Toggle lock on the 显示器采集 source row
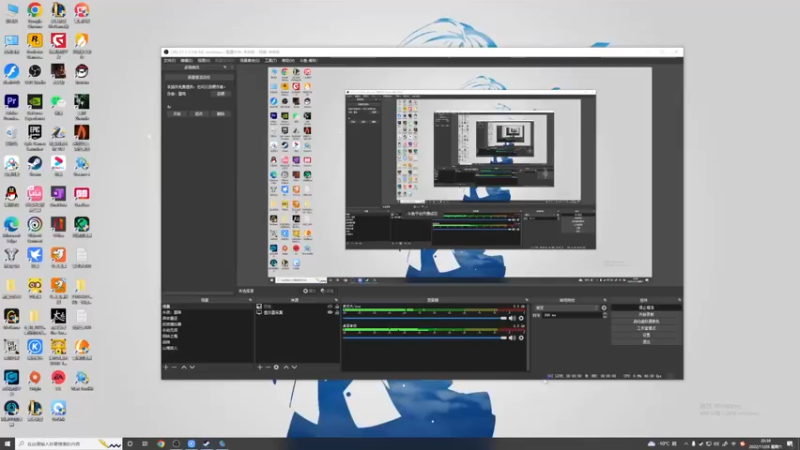This screenshot has height=450, width=800. (x=337, y=312)
